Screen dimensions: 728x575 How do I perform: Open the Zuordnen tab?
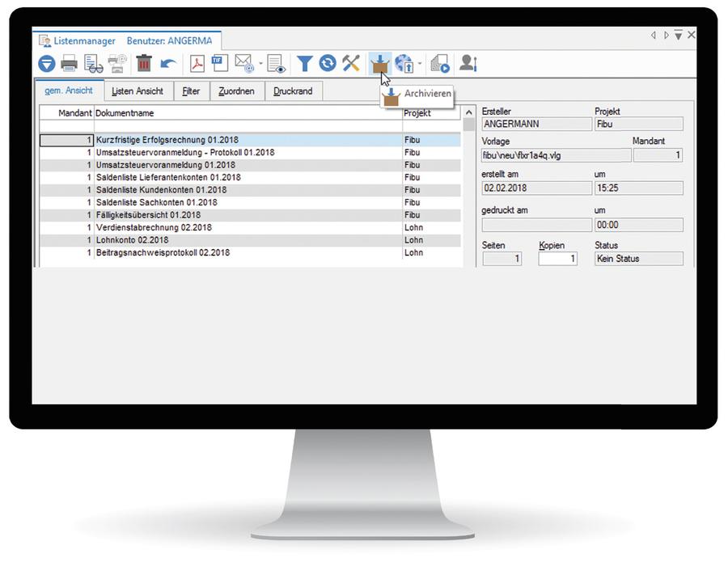pos(236,91)
